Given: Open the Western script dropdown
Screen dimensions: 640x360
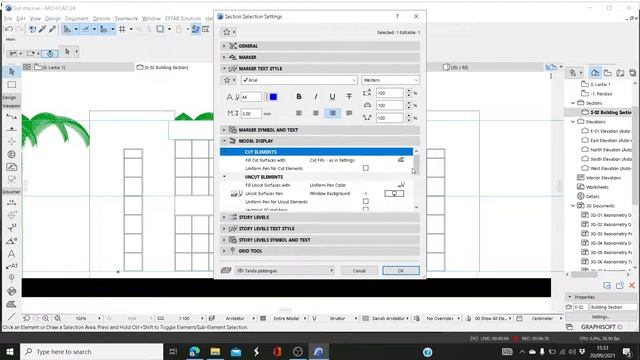Looking at the screenshot, I should tap(390, 80).
